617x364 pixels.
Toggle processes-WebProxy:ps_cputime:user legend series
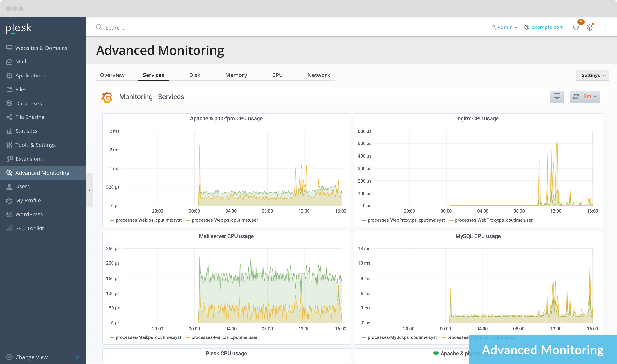tap(493, 220)
